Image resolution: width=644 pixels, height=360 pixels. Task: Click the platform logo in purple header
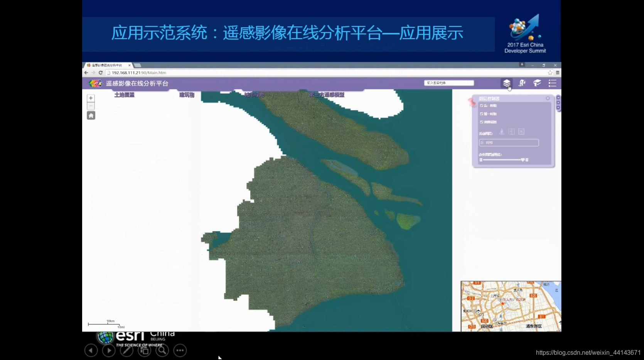pyautogui.click(x=95, y=83)
